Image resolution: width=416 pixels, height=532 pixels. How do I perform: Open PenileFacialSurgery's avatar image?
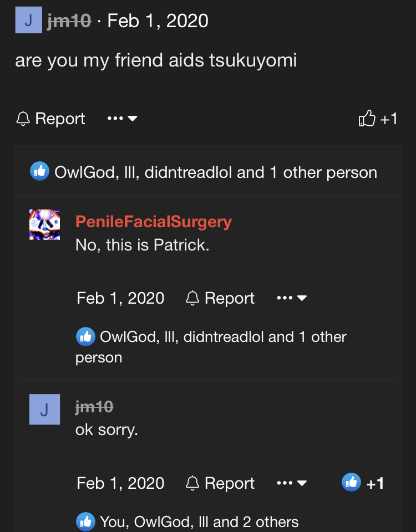pyautogui.click(x=44, y=224)
